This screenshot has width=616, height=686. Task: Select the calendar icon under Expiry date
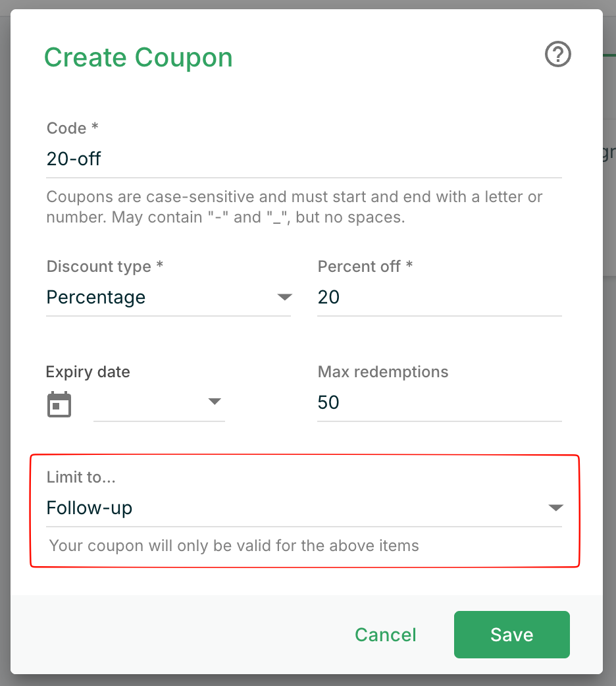click(x=59, y=404)
